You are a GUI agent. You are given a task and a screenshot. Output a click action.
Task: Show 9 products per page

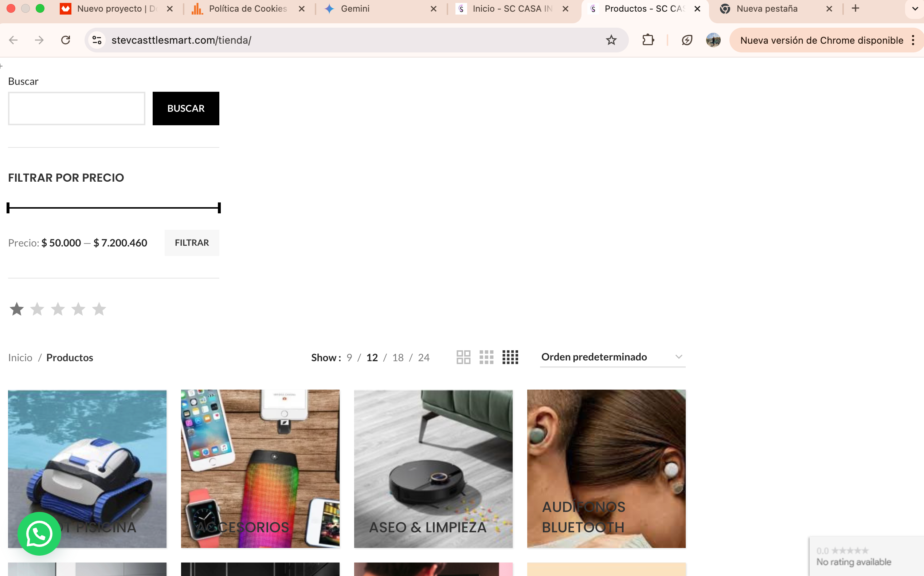[349, 358]
